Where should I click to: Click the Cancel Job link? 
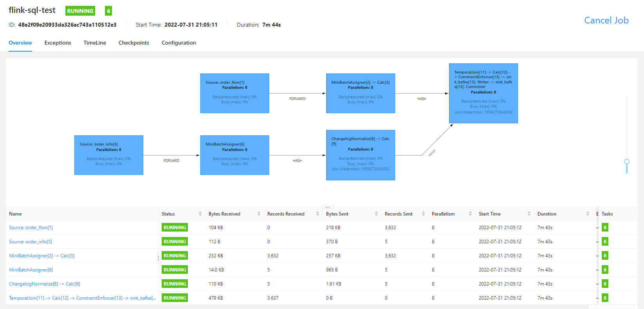coord(606,20)
